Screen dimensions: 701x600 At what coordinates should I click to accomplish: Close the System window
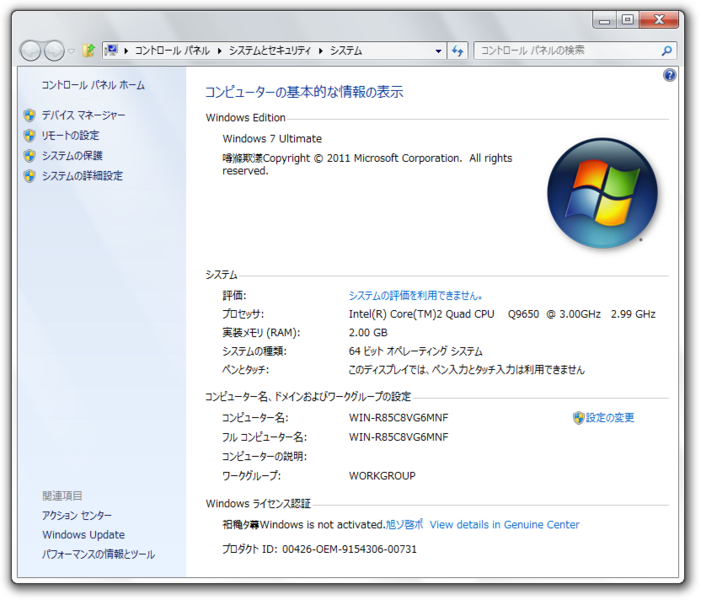pyautogui.click(x=659, y=20)
